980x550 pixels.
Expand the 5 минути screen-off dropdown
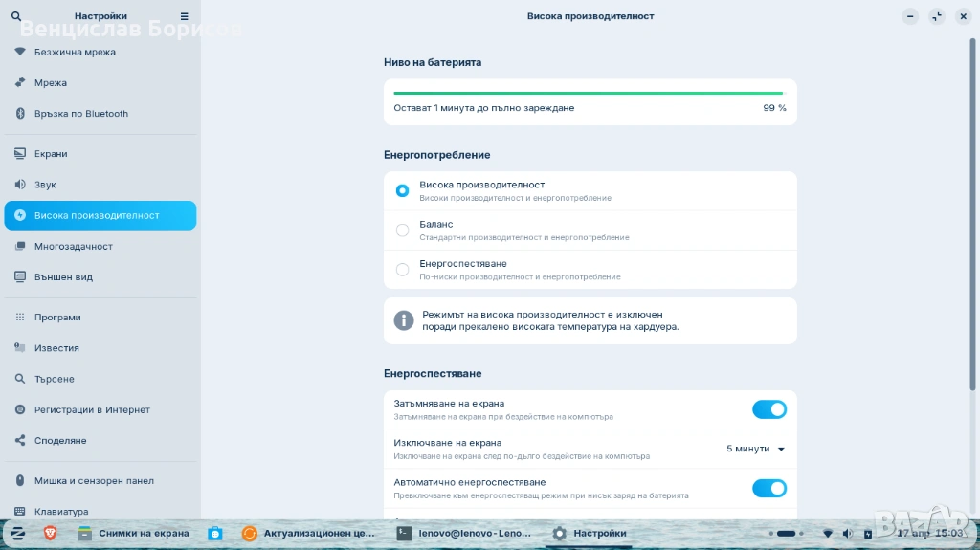[x=756, y=449]
